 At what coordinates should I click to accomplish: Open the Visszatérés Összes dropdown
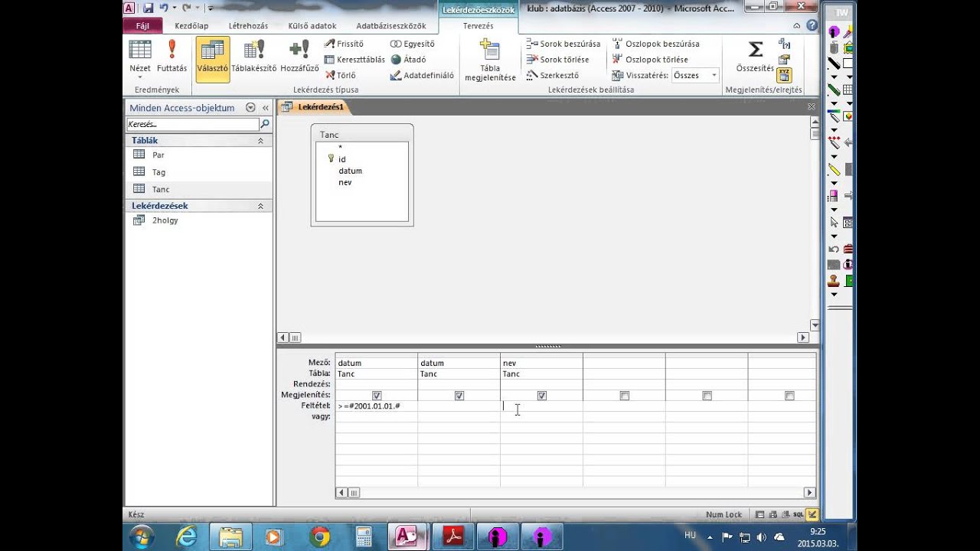click(x=714, y=75)
